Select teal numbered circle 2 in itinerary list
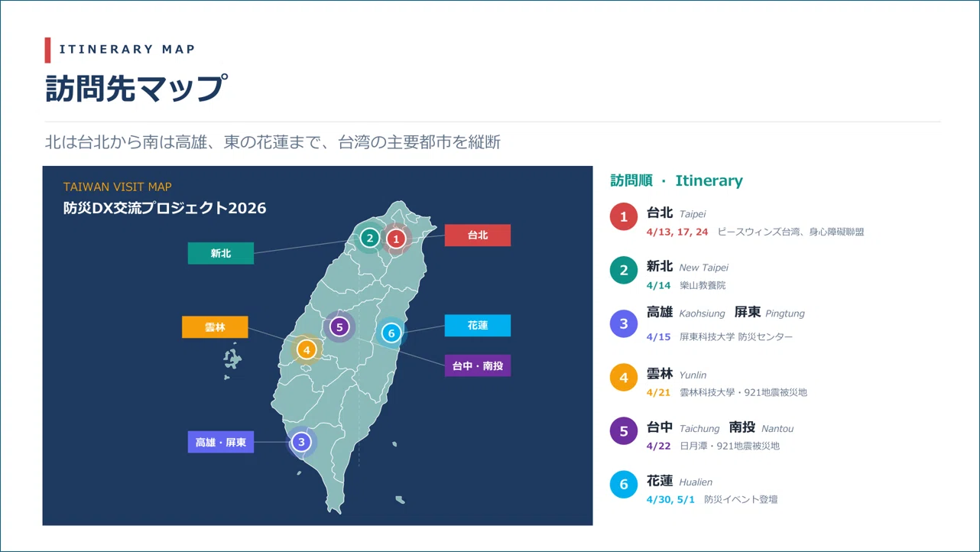The height and width of the screenshot is (552, 980). point(624,271)
